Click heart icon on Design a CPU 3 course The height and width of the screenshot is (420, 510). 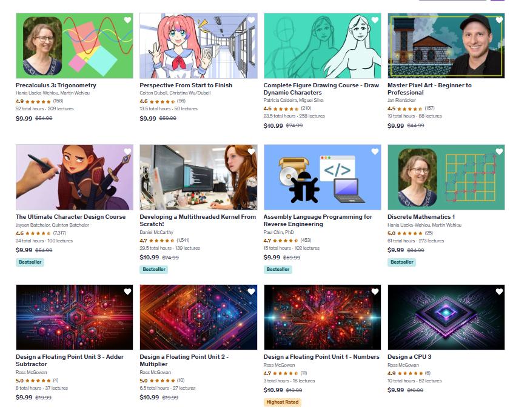coord(499,292)
